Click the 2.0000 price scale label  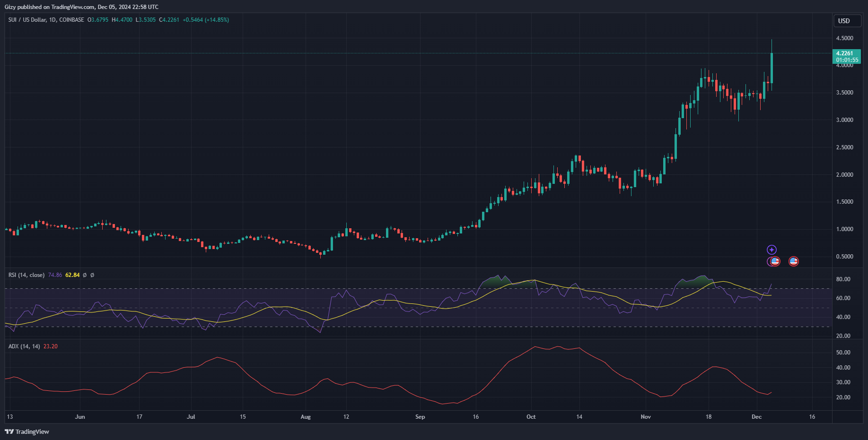844,175
